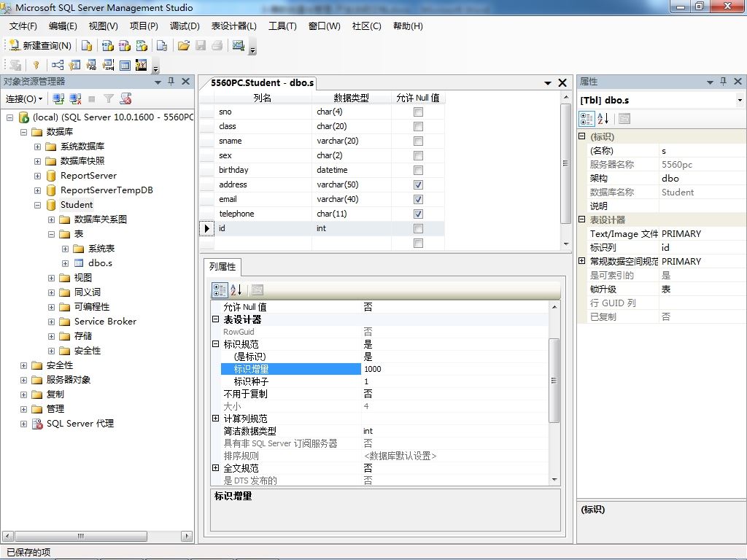Image resolution: width=747 pixels, height=560 pixels.
Task: Open the 连接(O) dropdown in Object Explorer
Action: [x=24, y=99]
